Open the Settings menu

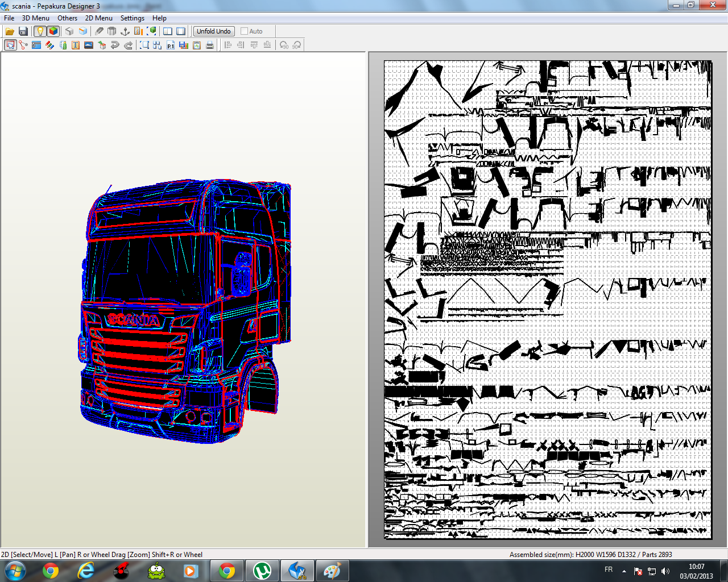[132, 18]
